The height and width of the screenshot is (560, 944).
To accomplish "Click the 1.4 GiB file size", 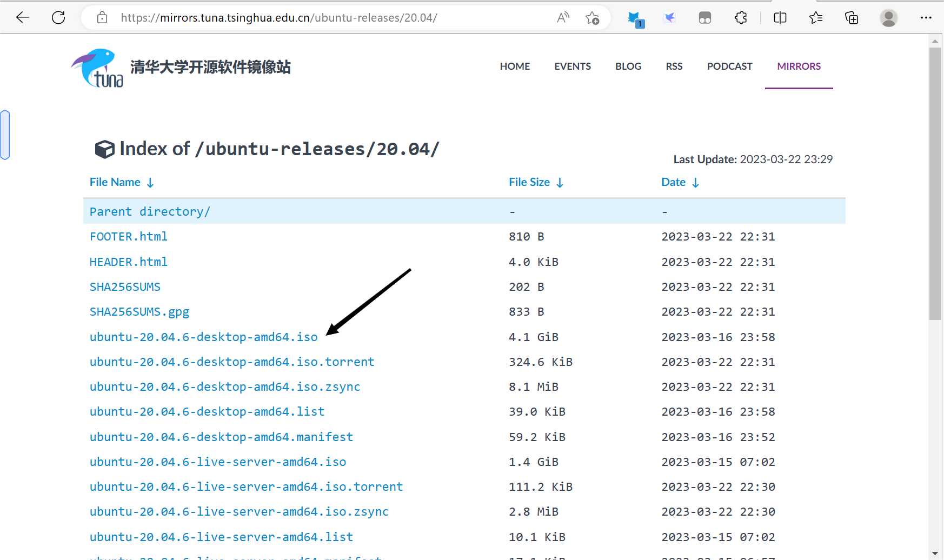I will tap(534, 462).
